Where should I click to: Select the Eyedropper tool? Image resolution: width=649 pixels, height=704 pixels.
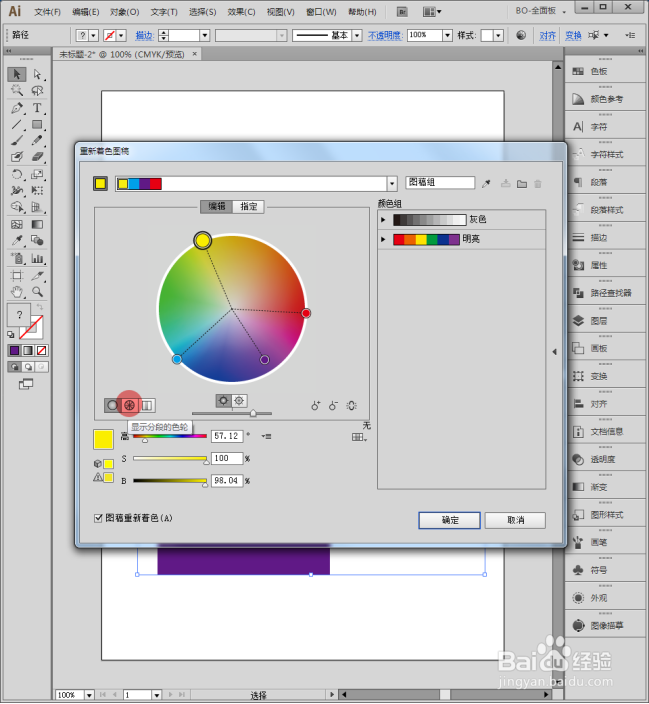pyautogui.click(x=17, y=241)
